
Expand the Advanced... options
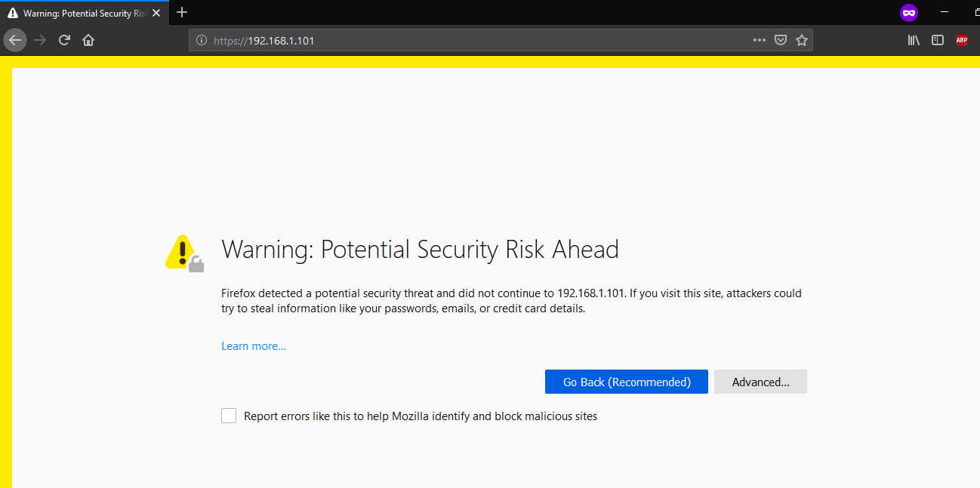click(x=760, y=382)
